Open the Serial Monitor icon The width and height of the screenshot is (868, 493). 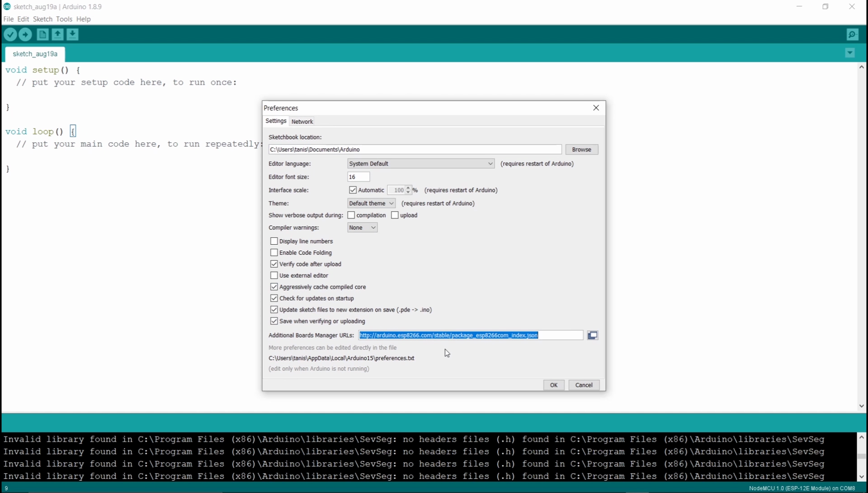852,34
